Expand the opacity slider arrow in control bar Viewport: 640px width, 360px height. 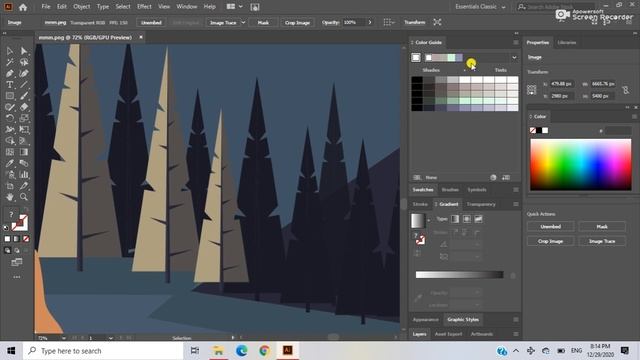370,22
